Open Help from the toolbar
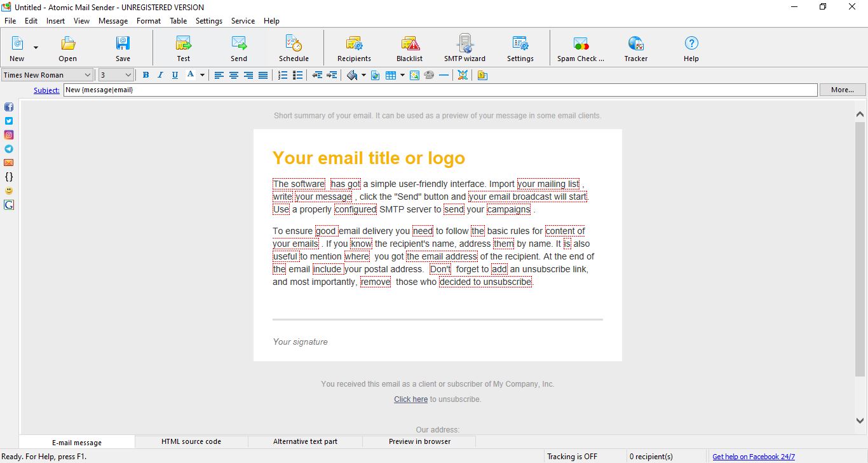Screen dimensions: 868x463 point(691,48)
